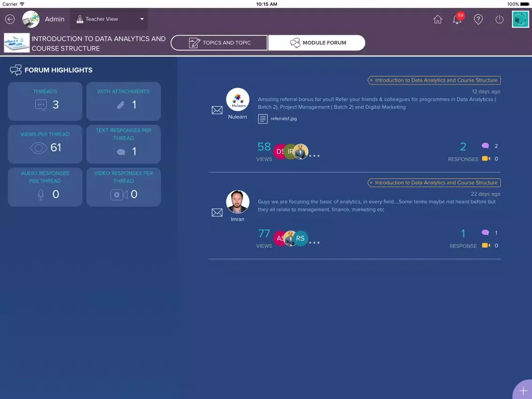Click the RS viewer avatar

point(300,238)
